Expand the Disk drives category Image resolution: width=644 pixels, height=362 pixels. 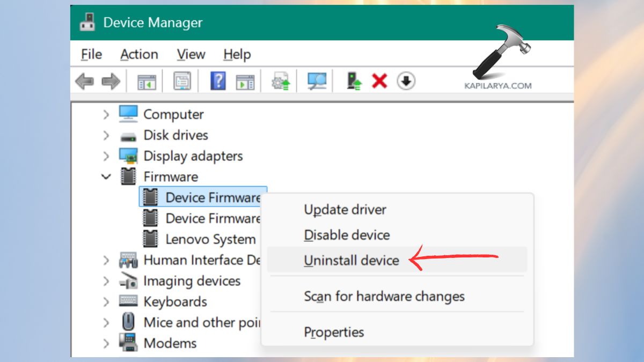(x=106, y=135)
